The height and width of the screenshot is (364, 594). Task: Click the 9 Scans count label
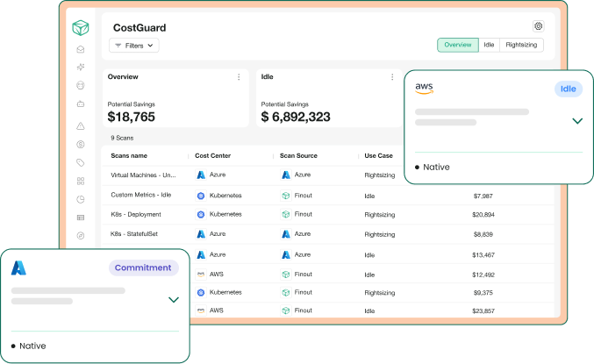click(122, 138)
